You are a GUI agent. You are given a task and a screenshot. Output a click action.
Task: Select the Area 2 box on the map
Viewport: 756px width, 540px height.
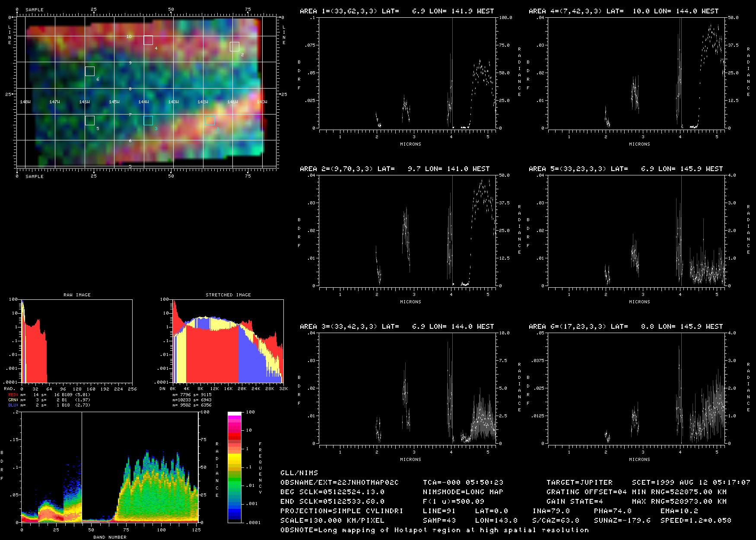[x=235, y=47]
